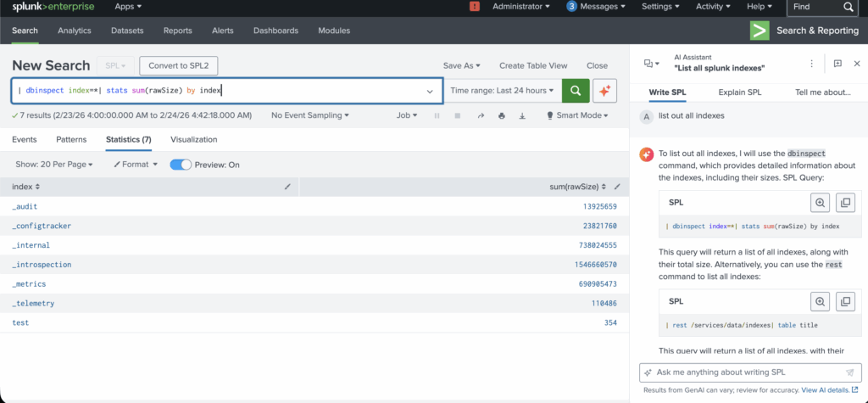Image resolution: width=868 pixels, height=403 pixels.
Task: Open the Time range Last 24 hours dropdown
Action: point(503,91)
